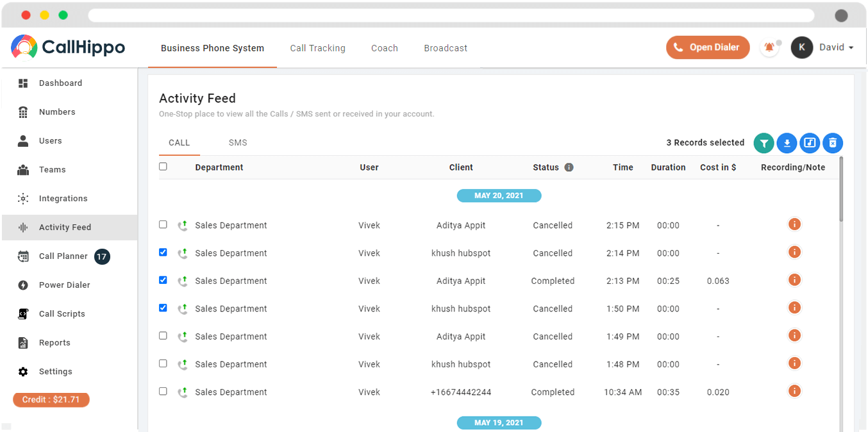Download selected call records

(787, 143)
